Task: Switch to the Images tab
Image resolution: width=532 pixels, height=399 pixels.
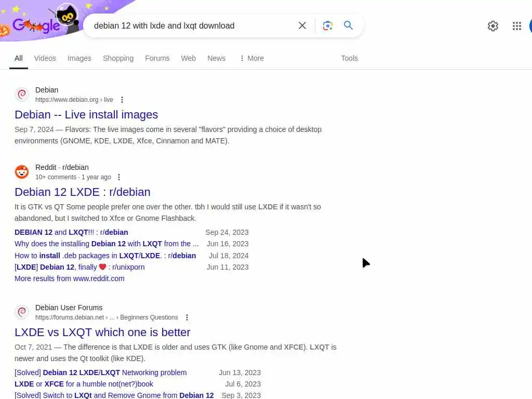Action: (79, 58)
